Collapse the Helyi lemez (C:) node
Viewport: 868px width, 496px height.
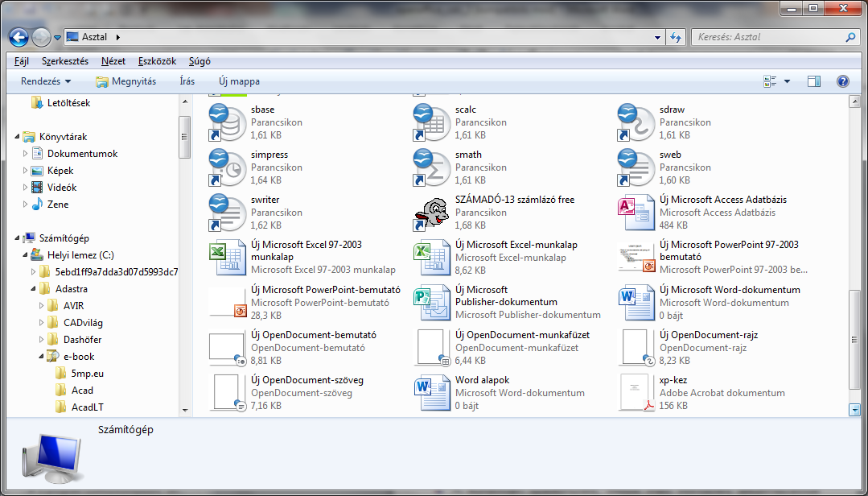[x=25, y=255]
